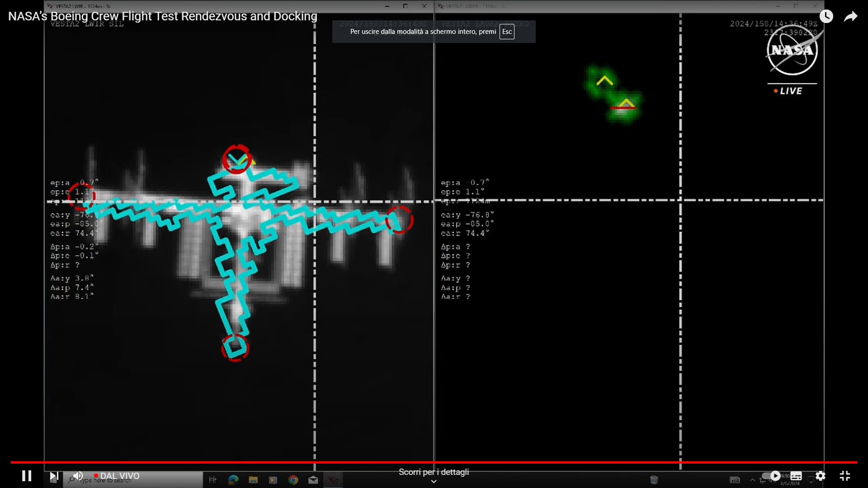This screenshot has height=488, width=868.
Task: Open Chrome in the recorded taskbar
Action: coord(293,480)
